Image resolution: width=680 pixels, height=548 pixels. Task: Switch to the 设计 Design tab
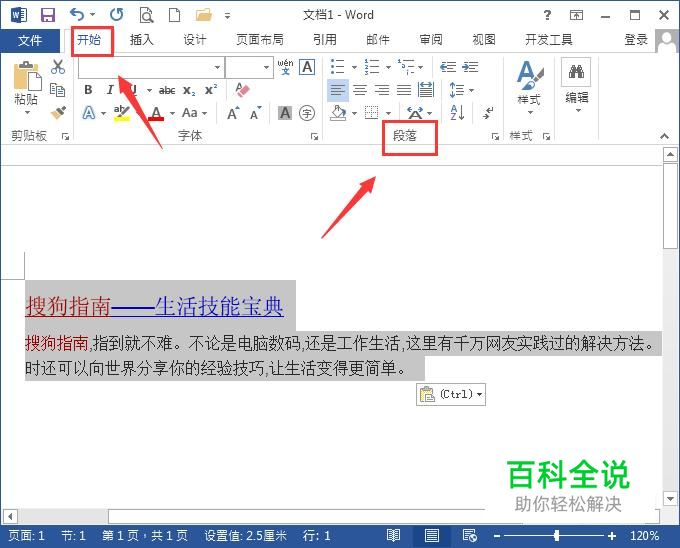tap(194, 40)
